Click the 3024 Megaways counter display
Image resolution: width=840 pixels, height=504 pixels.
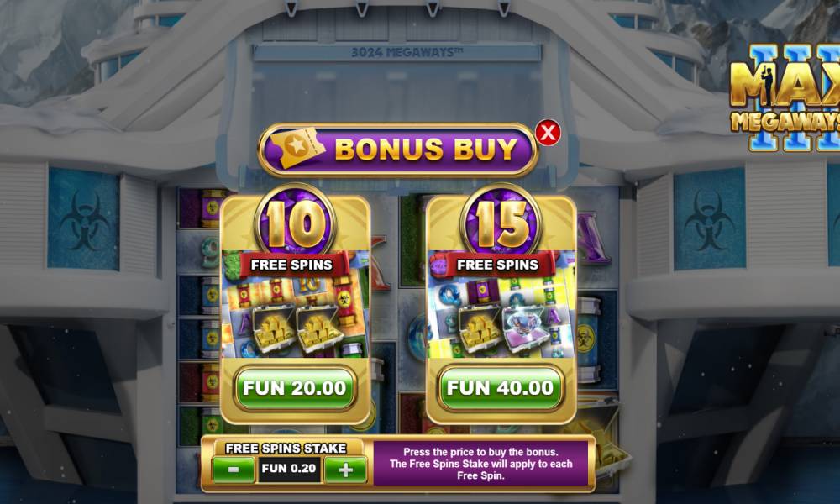coord(407,52)
